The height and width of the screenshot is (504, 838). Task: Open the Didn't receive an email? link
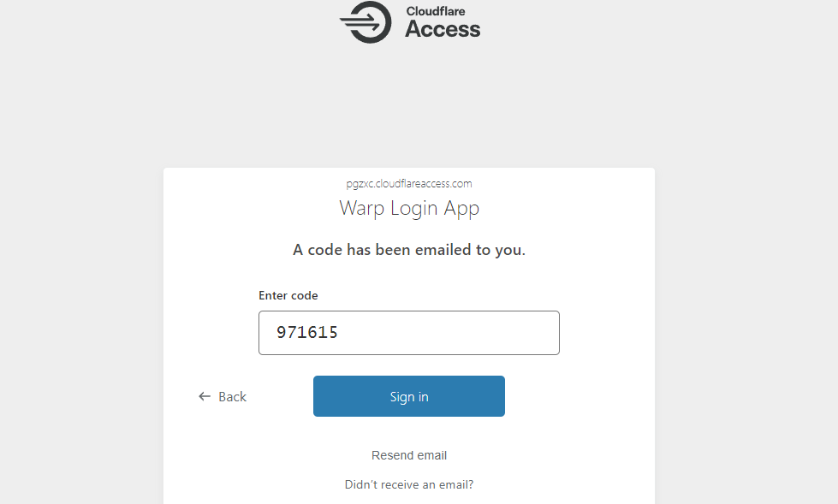[x=409, y=485]
